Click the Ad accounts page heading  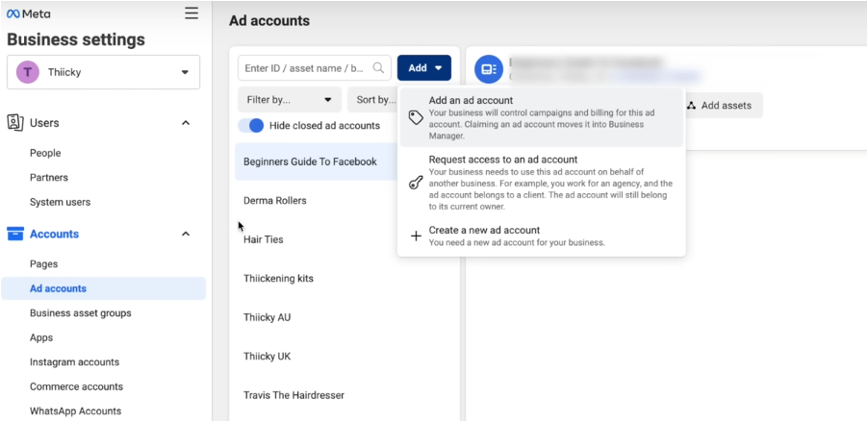[269, 21]
